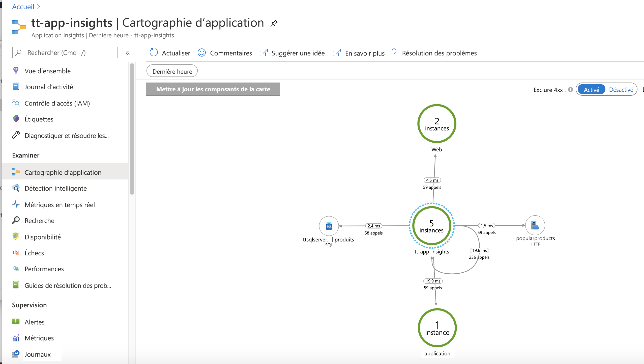644x364 pixels.
Task: Click the Performances icon
Action: (16, 268)
